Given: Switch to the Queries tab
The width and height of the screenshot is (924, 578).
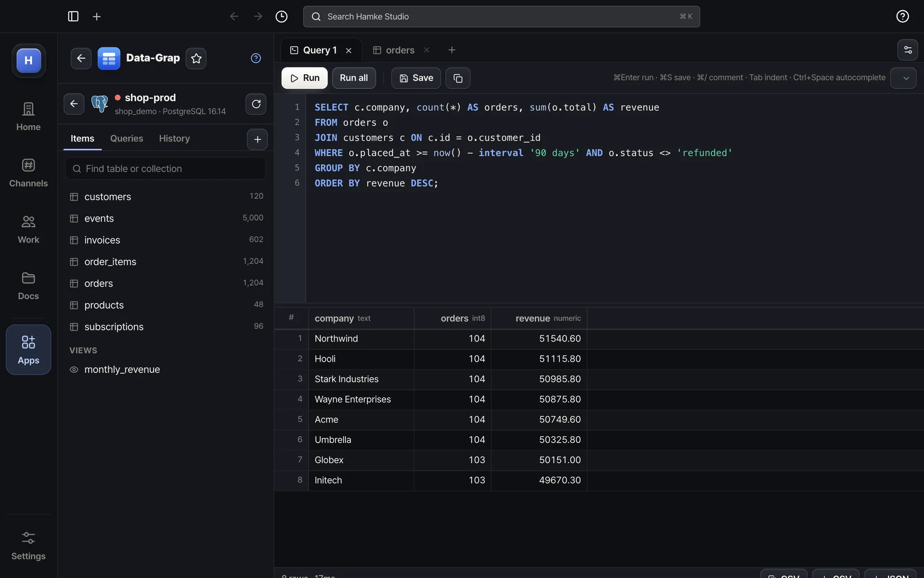Looking at the screenshot, I should tap(127, 139).
